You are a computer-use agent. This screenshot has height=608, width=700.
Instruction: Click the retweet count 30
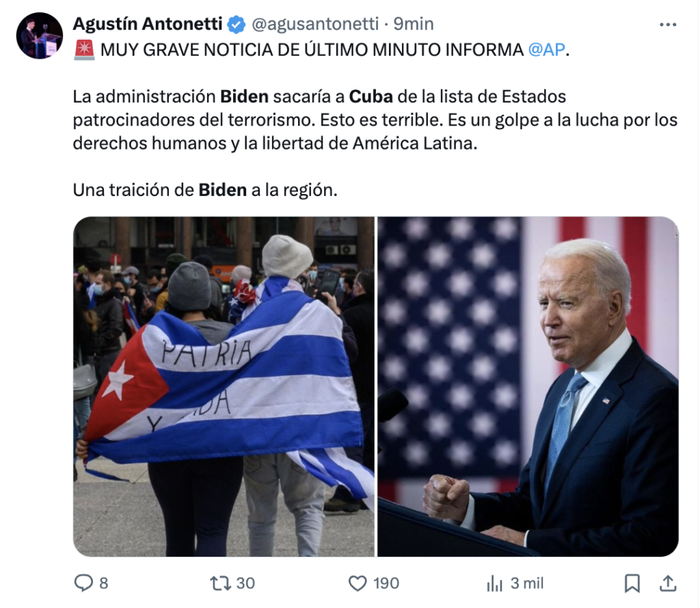tap(245, 583)
